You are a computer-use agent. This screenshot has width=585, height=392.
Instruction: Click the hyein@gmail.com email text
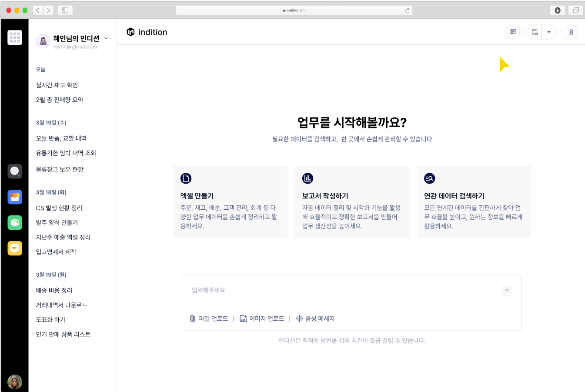(75, 47)
